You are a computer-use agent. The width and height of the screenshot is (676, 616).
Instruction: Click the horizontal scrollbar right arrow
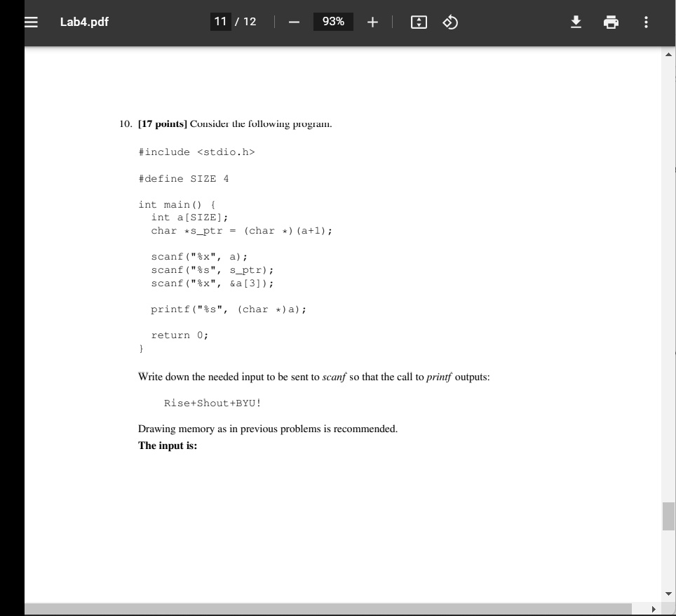654,610
